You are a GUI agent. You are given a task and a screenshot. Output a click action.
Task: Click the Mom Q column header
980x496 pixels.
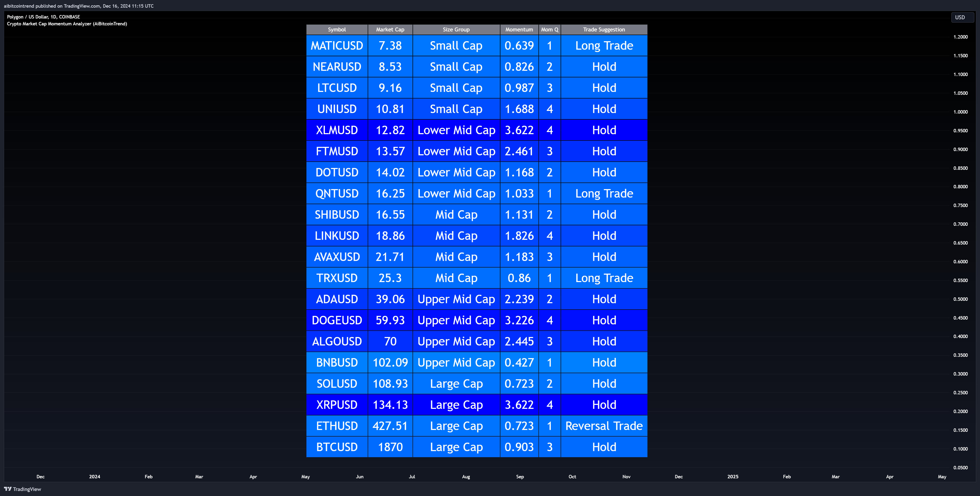[x=550, y=30]
